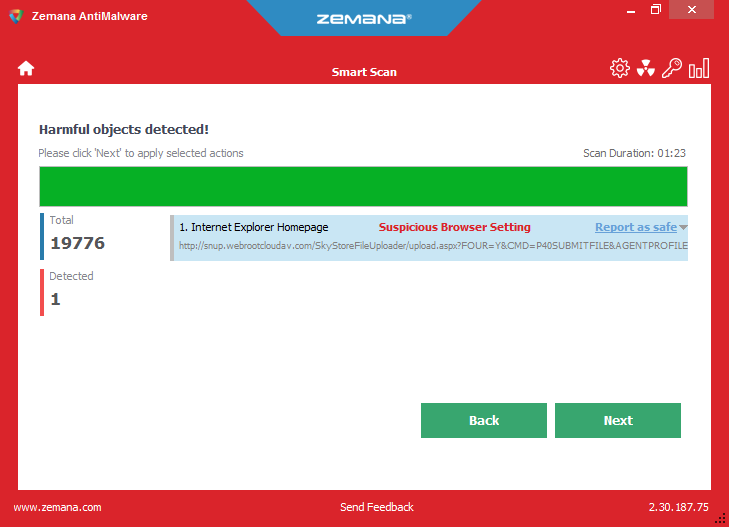729x527 pixels.
Task: Open the Quarantine radiation icon
Action: tap(646, 68)
